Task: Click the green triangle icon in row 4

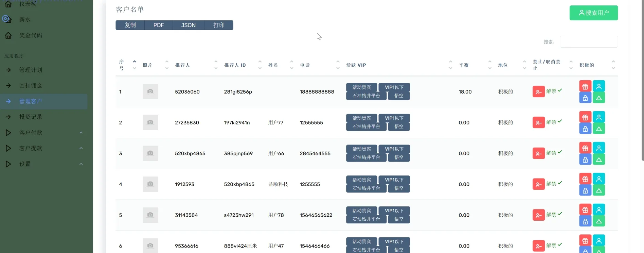Action: [x=598, y=190]
